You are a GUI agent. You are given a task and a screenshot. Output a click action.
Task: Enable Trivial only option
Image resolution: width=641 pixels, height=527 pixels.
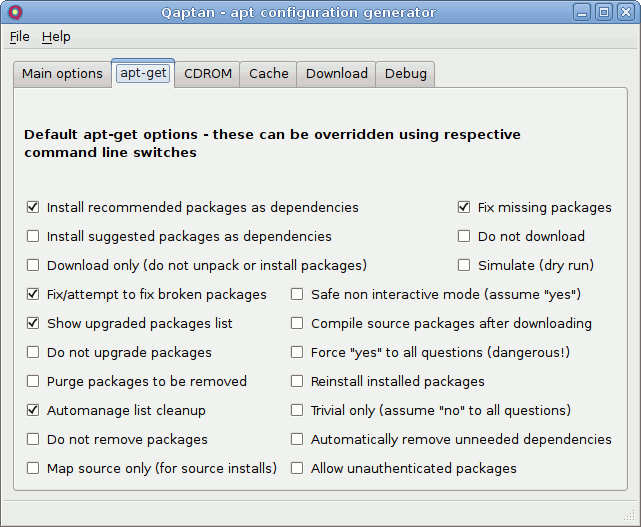tap(297, 410)
